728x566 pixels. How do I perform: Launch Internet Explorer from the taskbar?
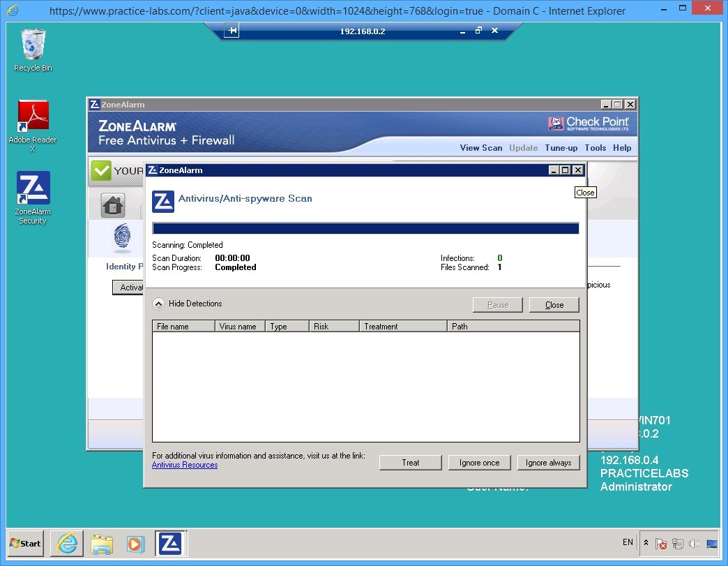[x=66, y=543]
